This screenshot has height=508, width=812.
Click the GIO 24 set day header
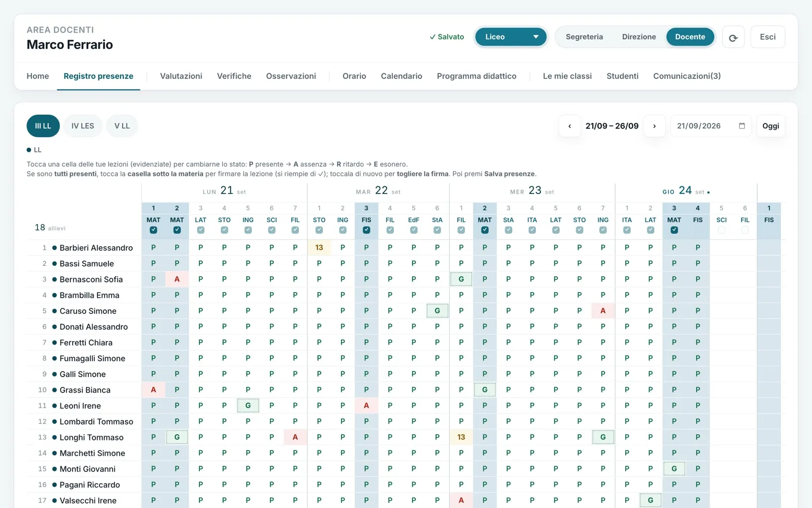click(x=686, y=190)
